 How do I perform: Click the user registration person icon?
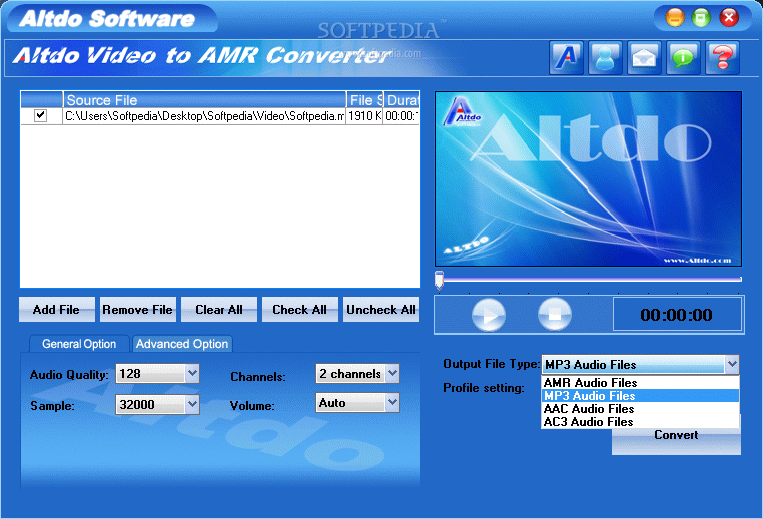(605, 58)
